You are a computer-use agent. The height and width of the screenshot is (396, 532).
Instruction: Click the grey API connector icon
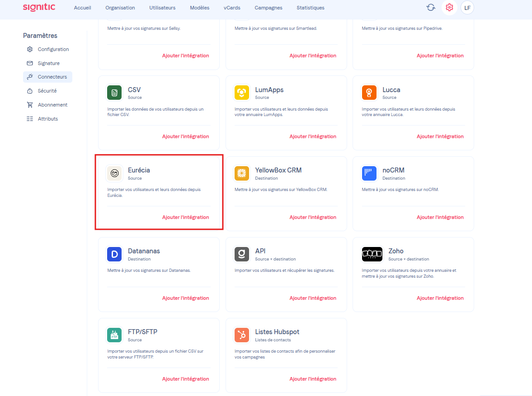click(x=241, y=254)
